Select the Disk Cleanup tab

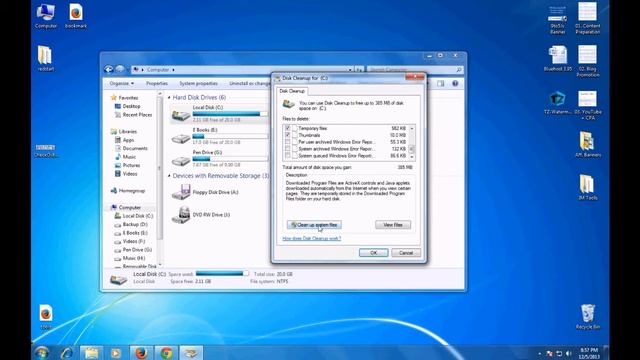(x=292, y=91)
